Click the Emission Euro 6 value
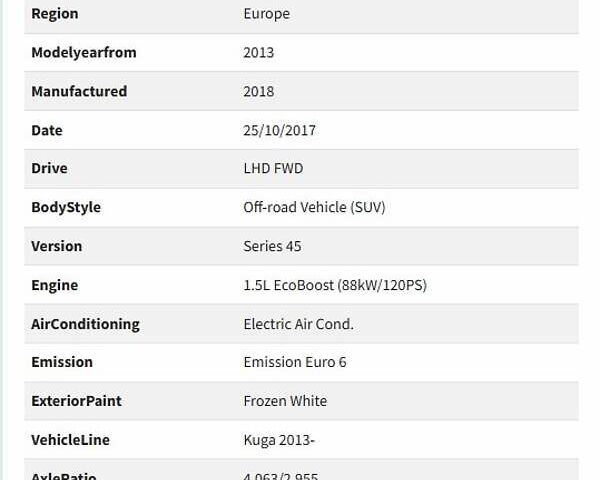 pyautogui.click(x=295, y=362)
